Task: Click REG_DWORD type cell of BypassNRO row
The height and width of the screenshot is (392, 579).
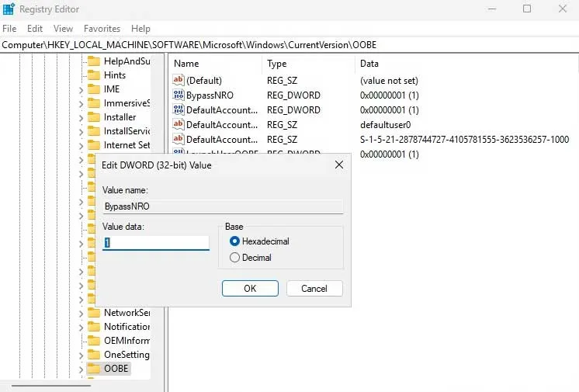Action: coord(293,95)
